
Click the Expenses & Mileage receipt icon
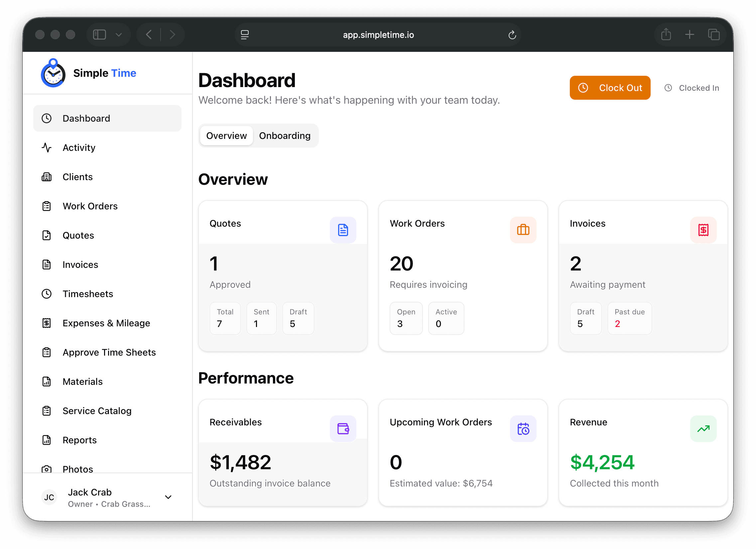click(x=47, y=323)
